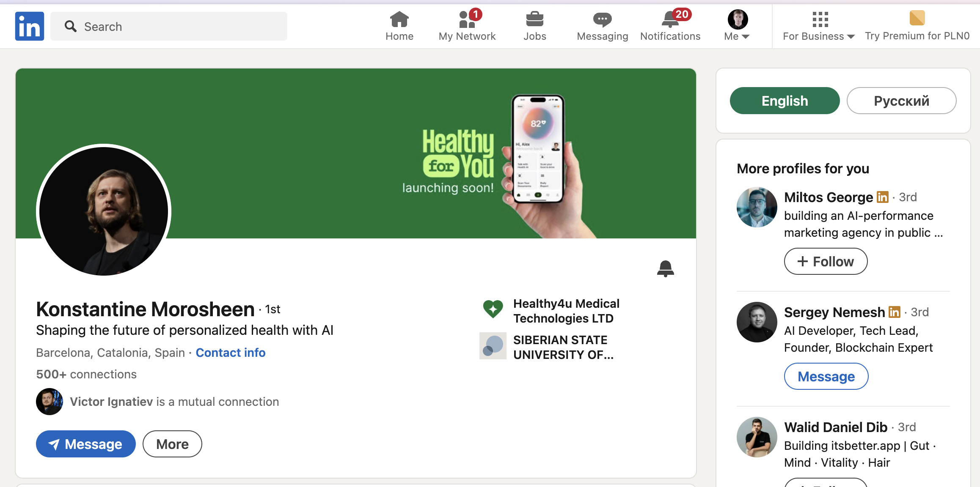
Task: Expand the Me account dropdown
Action: click(737, 36)
